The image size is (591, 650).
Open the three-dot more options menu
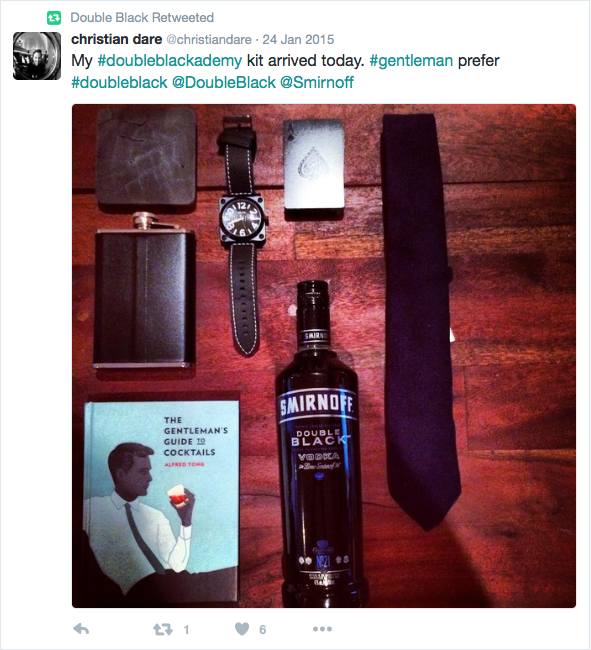(322, 629)
